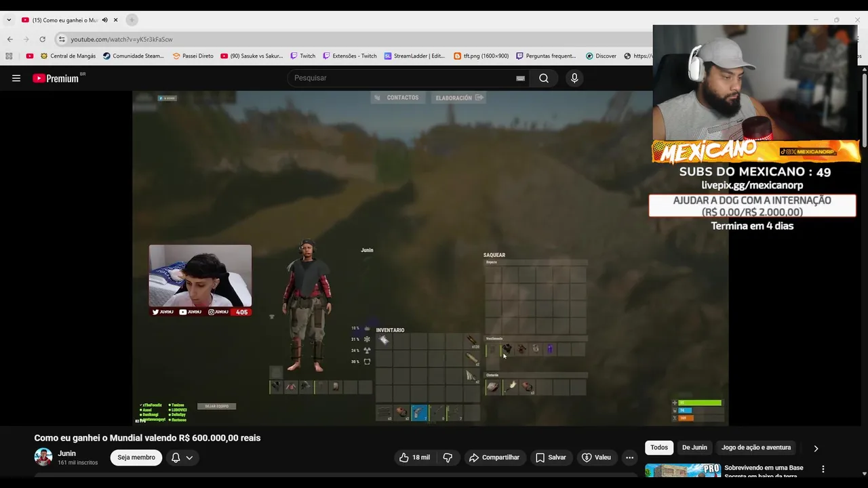868x488 pixels.
Task: Open more actions three-dot menu under video
Action: [x=629, y=457]
